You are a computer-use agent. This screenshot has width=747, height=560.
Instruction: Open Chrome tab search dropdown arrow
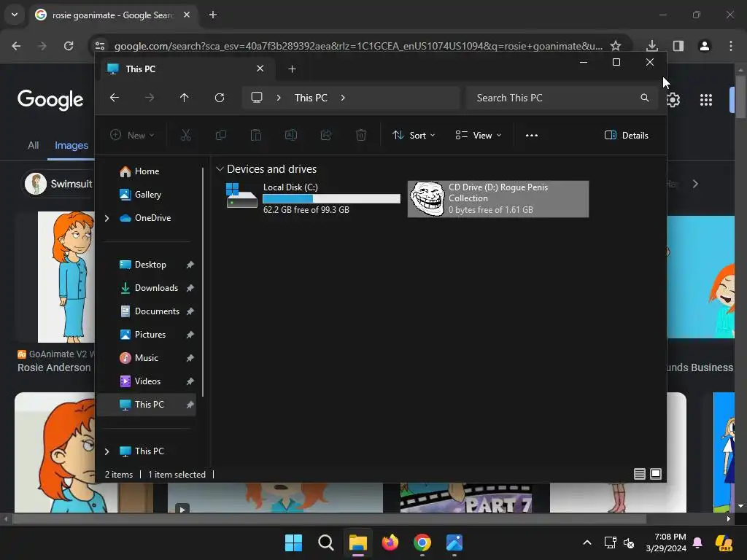[15, 15]
